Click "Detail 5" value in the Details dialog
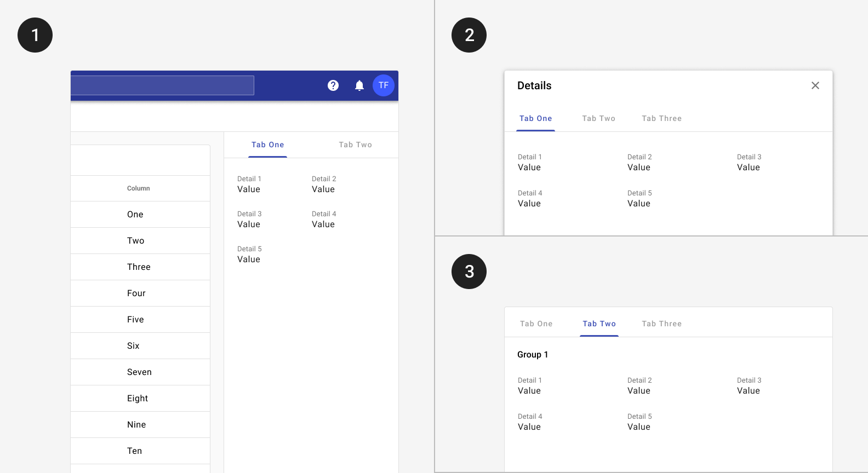Screen dimensions: 868x473 click(x=639, y=204)
